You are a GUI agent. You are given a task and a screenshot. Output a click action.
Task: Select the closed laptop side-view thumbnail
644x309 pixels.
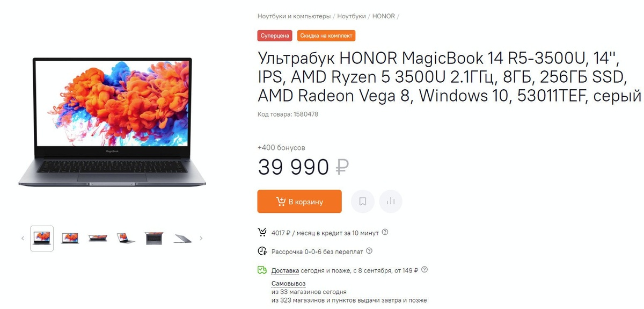pos(182,239)
